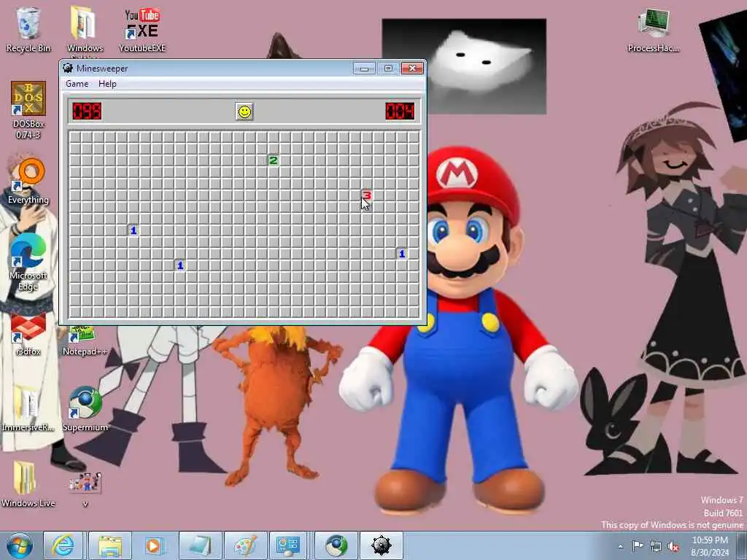Open the Help menu in Minesweeper

[107, 84]
